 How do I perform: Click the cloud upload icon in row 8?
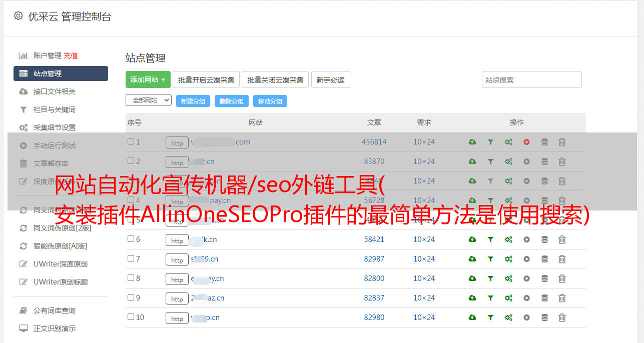tap(472, 278)
